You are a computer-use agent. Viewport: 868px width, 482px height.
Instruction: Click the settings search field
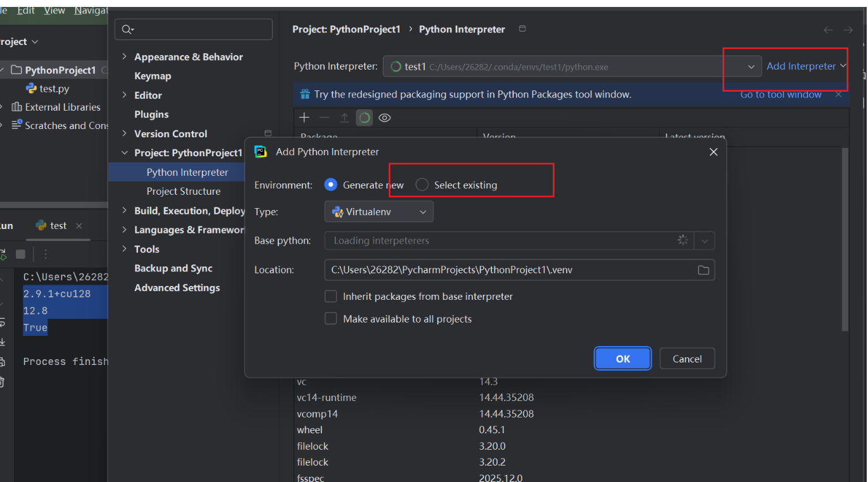coord(194,29)
